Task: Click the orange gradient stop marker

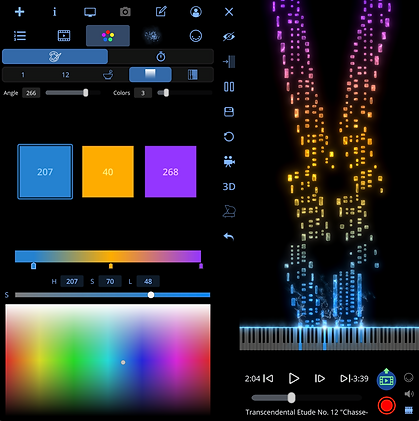Action: [111, 266]
